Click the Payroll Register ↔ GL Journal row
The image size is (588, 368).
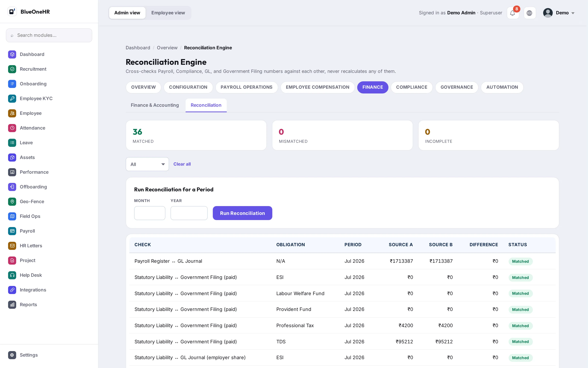[342, 261]
